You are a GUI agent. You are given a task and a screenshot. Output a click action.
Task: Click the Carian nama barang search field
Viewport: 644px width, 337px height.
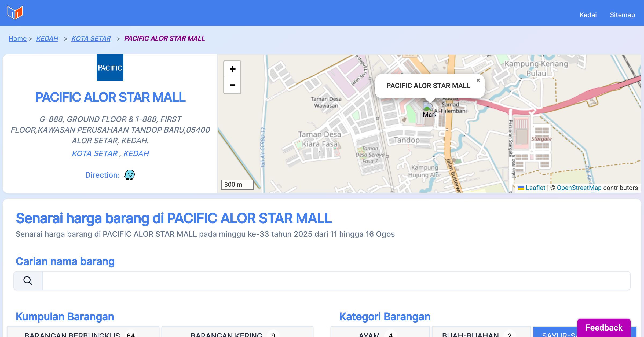[x=336, y=281]
